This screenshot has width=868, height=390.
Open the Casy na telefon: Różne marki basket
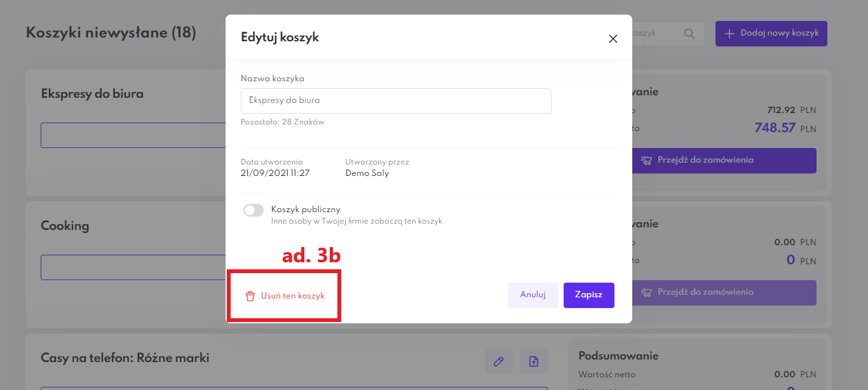point(125,358)
